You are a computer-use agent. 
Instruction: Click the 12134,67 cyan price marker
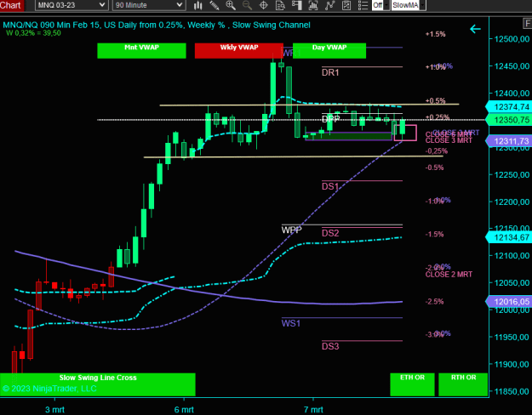[509, 237]
